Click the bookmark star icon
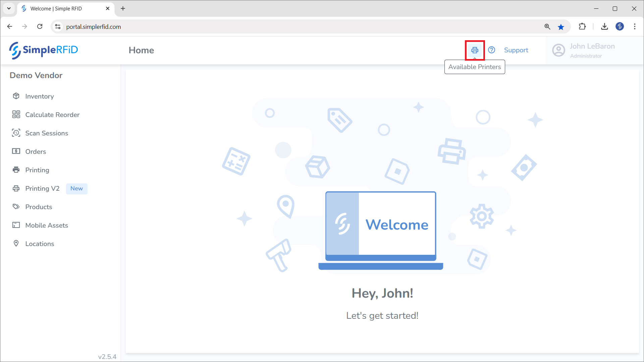 561,27
